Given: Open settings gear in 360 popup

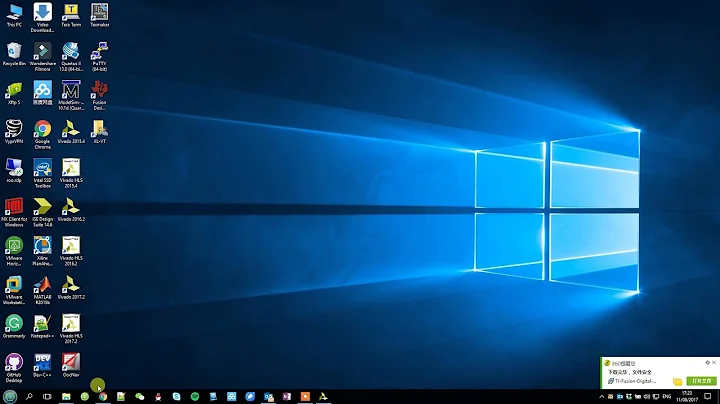Looking at the screenshot, I should [x=707, y=363].
